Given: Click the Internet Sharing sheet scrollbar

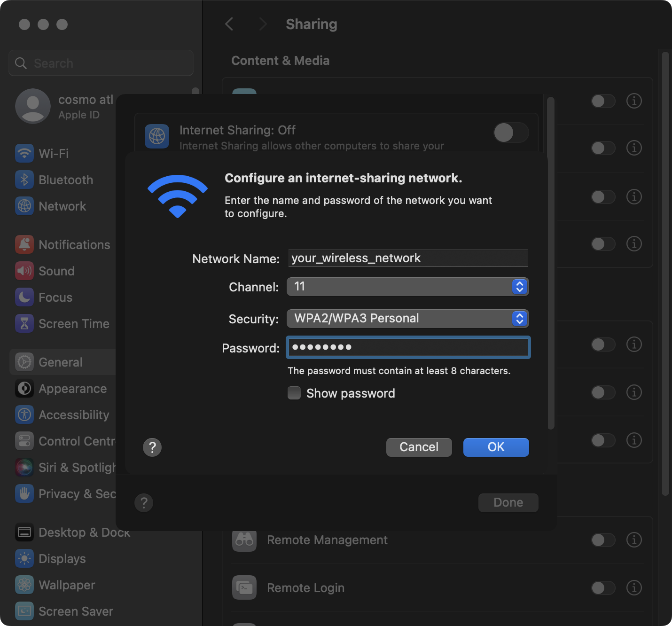Looking at the screenshot, I should (x=551, y=263).
